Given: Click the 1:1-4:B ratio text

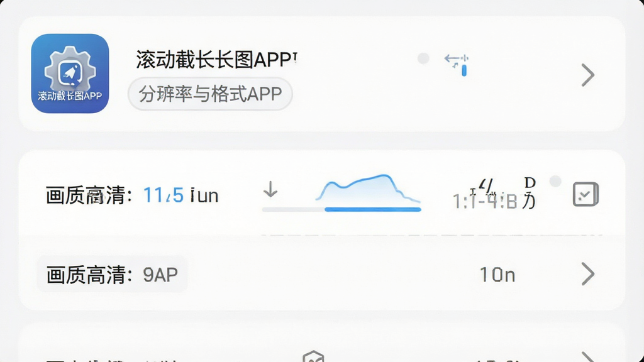Looking at the screenshot, I should [485, 202].
